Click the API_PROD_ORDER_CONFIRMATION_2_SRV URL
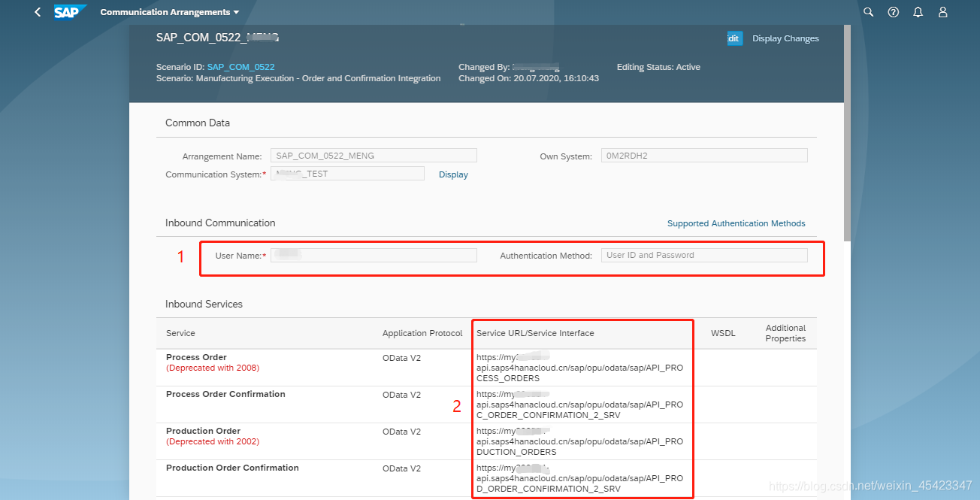Image resolution: width=980 pixels, height=500 pixels. click(579, 478)
